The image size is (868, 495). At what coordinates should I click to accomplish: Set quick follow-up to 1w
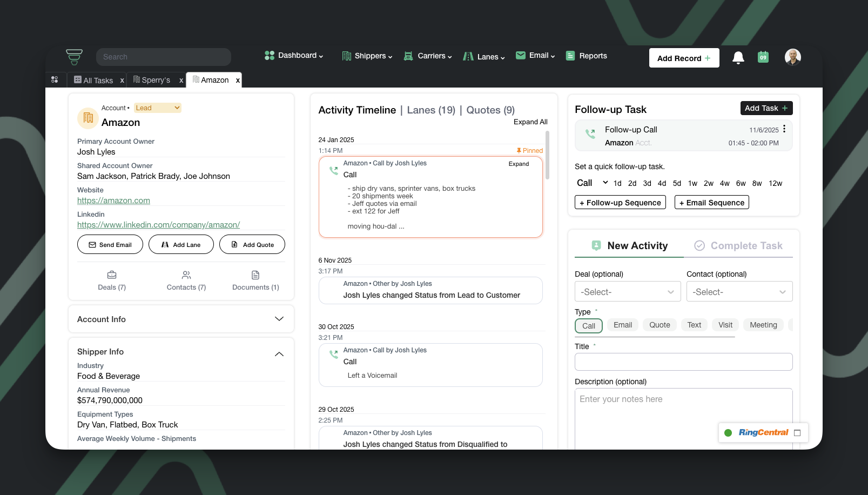692,183
